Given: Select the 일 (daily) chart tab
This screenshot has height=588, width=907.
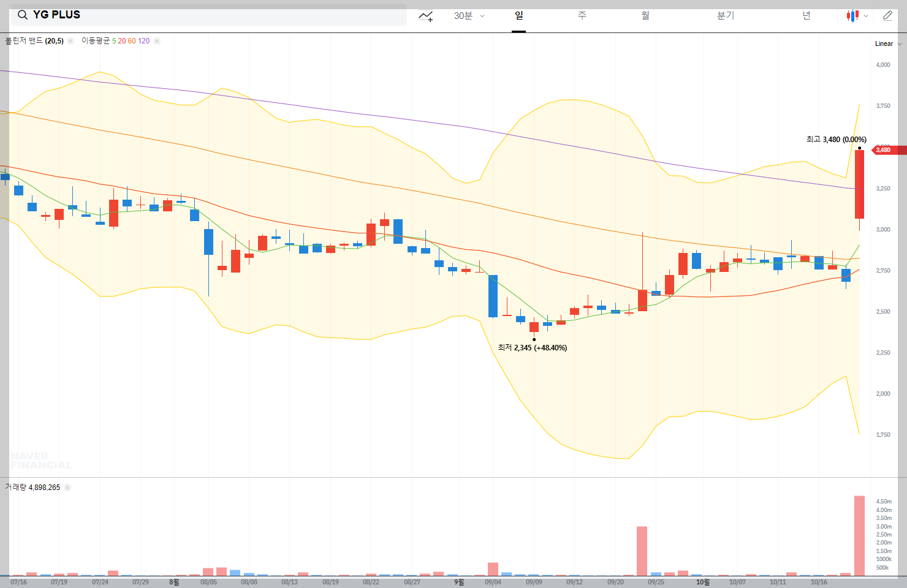Looking at the screenshot, I should tap(519, 16).
